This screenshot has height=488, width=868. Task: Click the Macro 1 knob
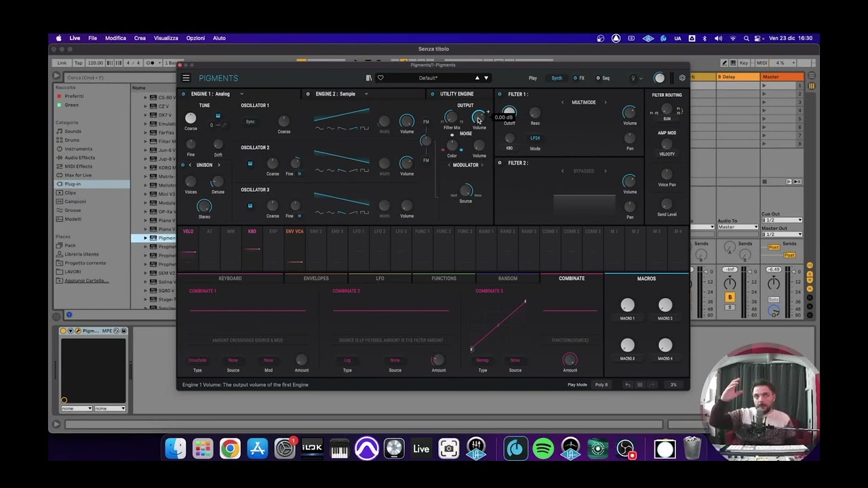pyautogui.click(x=627, y=306)
